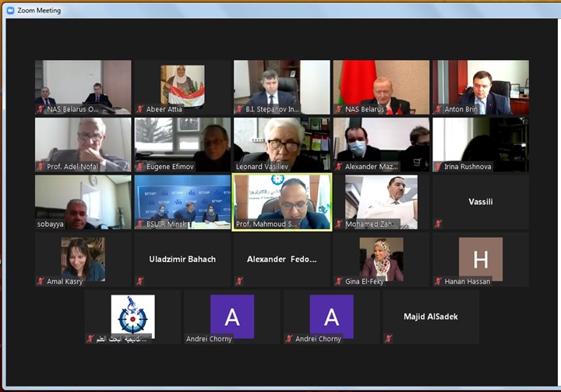
Task: Click Amal Kasry's video thumbnail
Action: (83, 259)
